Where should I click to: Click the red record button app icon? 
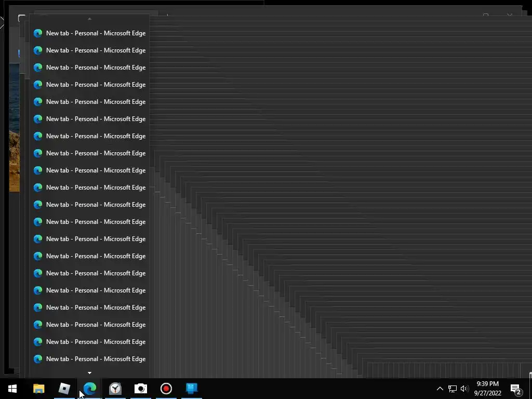[x=166, y=389]
